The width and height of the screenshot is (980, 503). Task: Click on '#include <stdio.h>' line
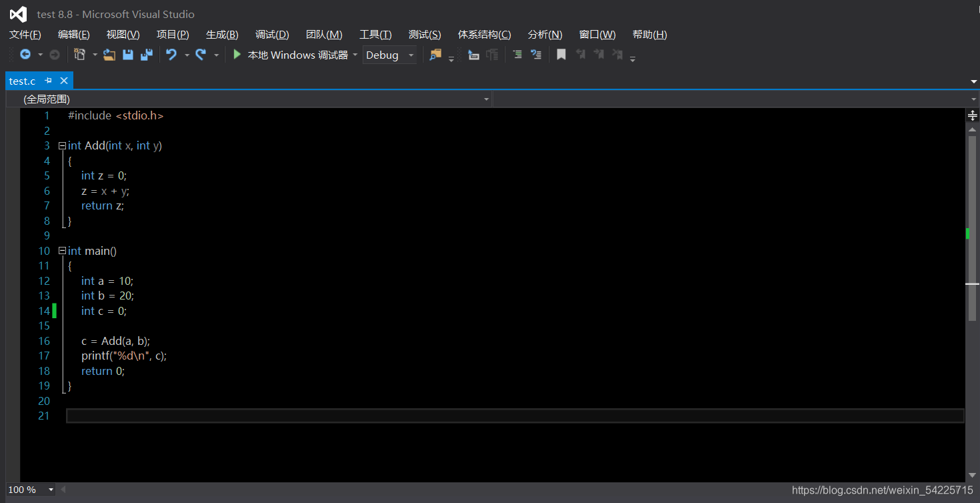point(116,115)
